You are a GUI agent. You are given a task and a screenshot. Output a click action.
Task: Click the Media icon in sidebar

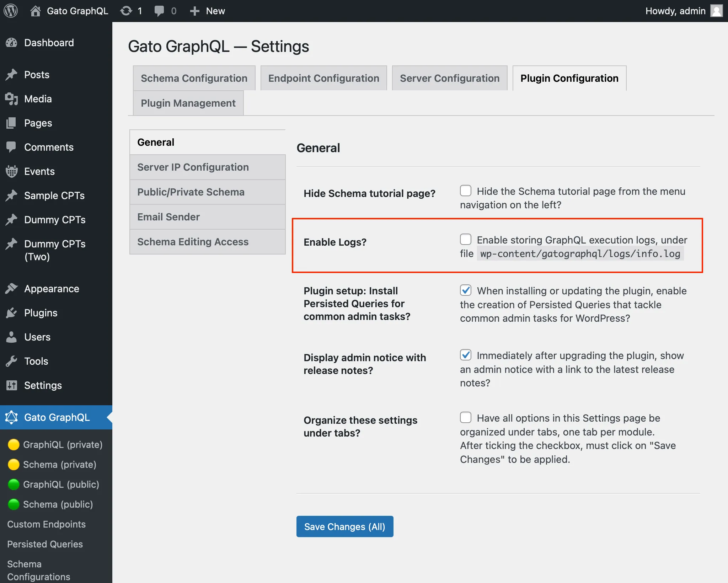pos(11,99)
